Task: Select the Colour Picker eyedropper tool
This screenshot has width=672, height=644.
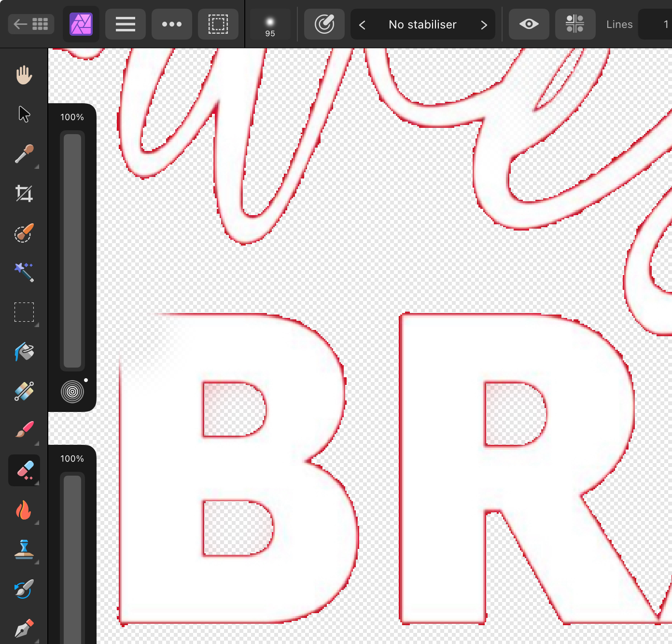Action: pos(24,154)
